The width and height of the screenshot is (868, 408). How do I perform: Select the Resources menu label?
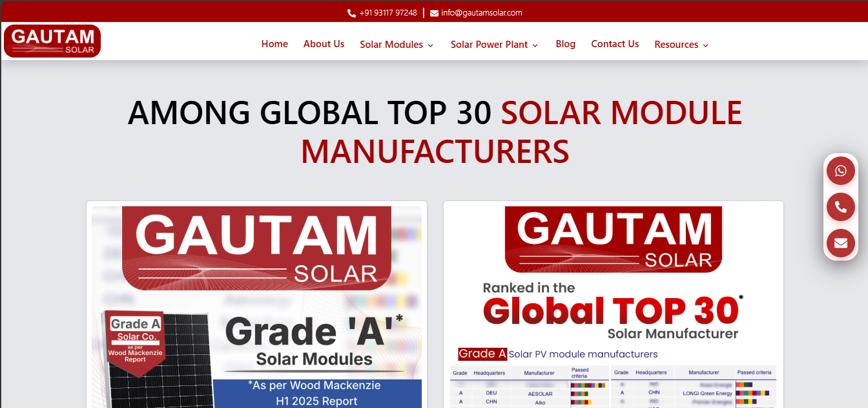click(x=676, y=45)
